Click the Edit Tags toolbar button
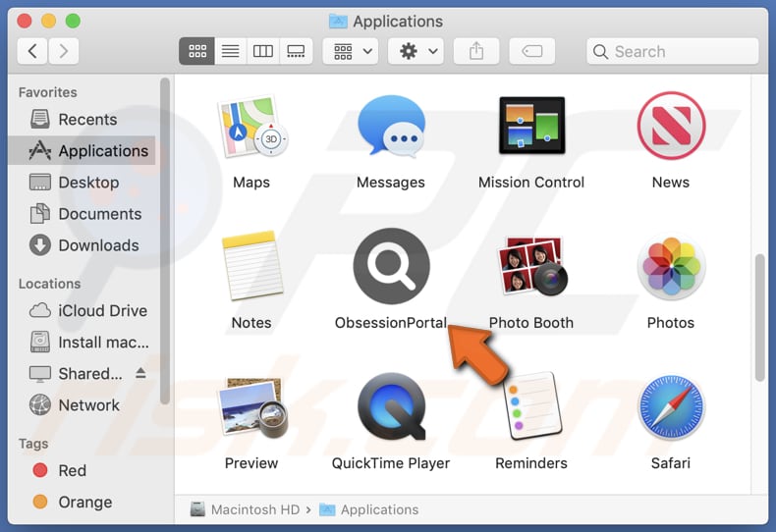Image resolution: width=776 pixels, height=532 pixels. [532, 51]
